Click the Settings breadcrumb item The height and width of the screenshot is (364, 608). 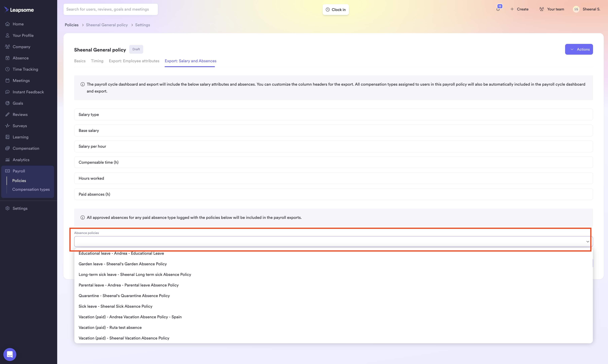[x=142, y=25]
